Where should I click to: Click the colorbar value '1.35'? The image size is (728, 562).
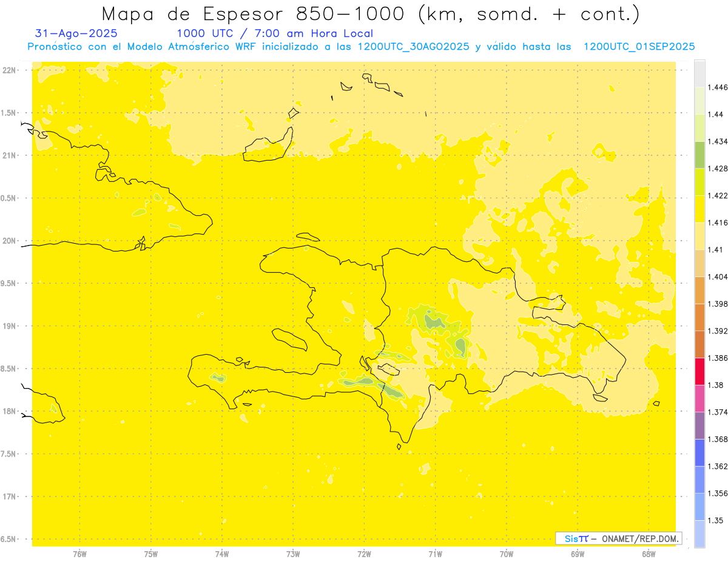click(716, 520)
